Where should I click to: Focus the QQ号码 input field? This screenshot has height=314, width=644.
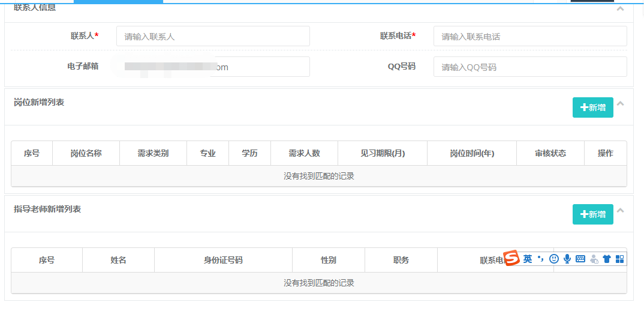click(x=529, y=67)
